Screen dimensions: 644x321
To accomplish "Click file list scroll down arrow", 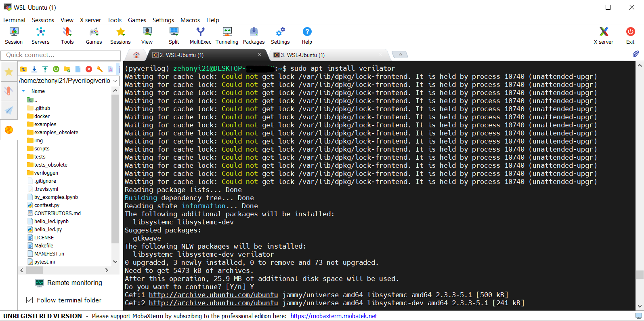I will point(115,262).
